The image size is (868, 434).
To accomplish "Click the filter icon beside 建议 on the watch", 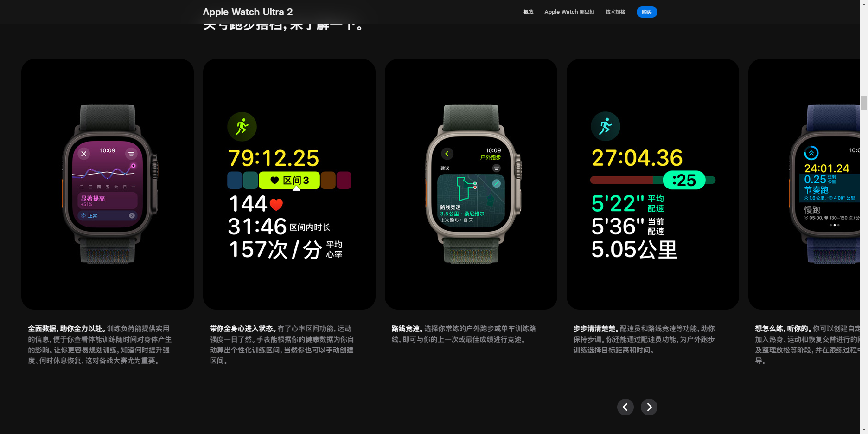I will pos(496,168).
